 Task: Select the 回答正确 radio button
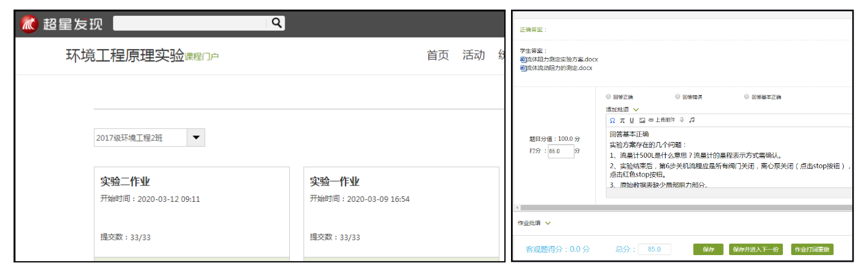608,97
